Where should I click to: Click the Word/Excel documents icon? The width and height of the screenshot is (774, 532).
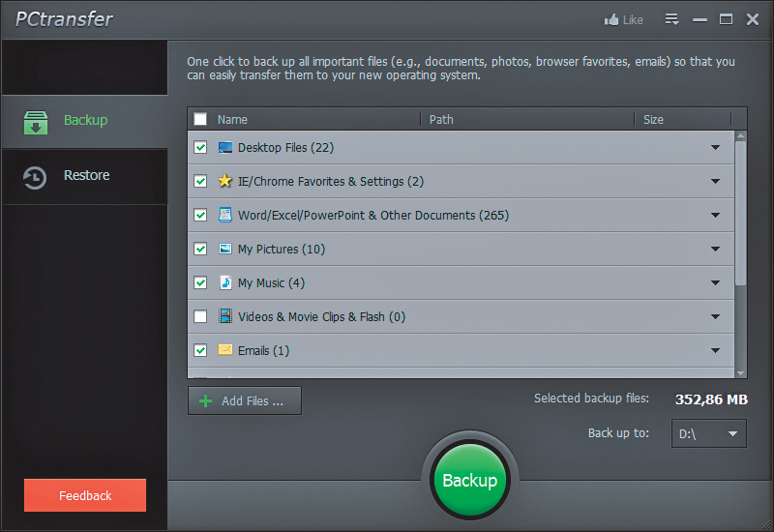[x=225, y=215]
